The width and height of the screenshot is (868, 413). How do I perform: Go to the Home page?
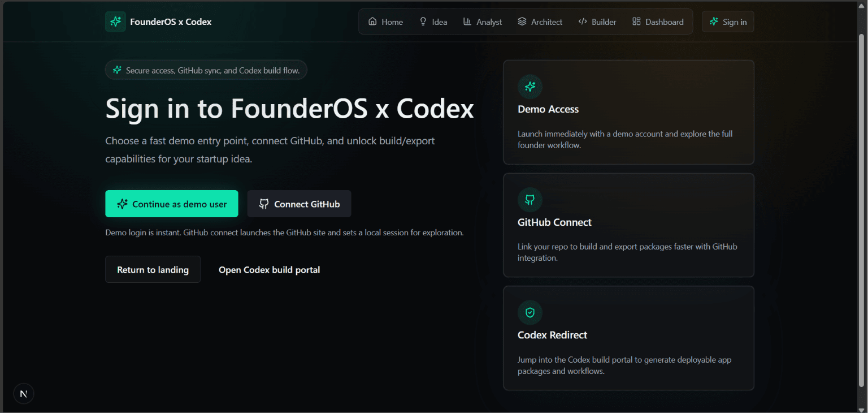[385, 21]
